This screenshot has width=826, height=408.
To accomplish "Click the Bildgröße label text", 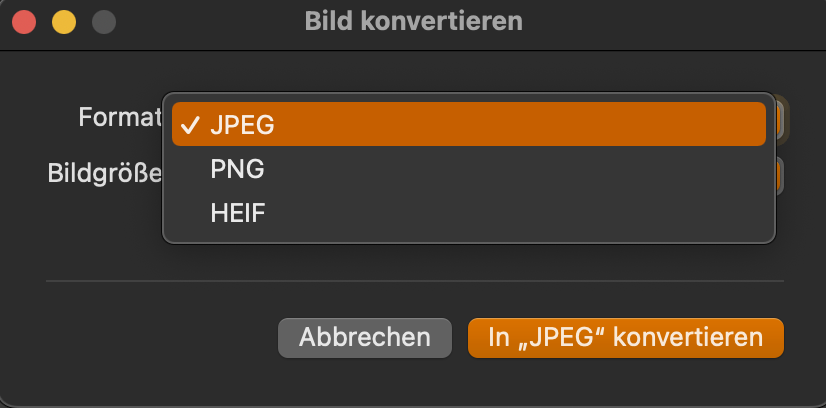I will [104, 173].
